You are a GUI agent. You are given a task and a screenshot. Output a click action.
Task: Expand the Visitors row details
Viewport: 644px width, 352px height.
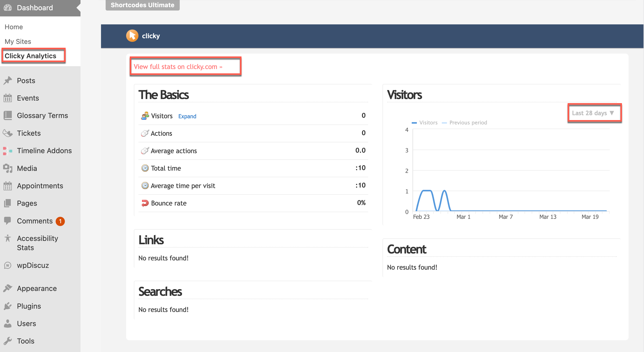point(187,116)
